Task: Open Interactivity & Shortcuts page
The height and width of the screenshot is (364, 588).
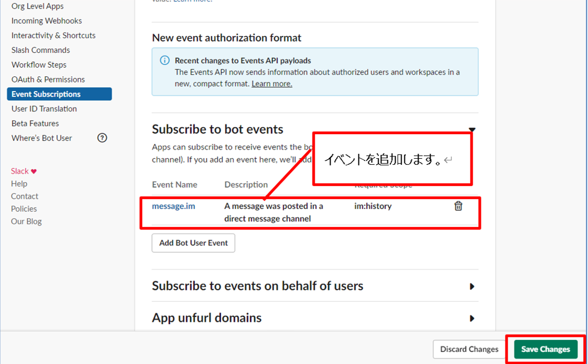Action: [x=53, y=35]
